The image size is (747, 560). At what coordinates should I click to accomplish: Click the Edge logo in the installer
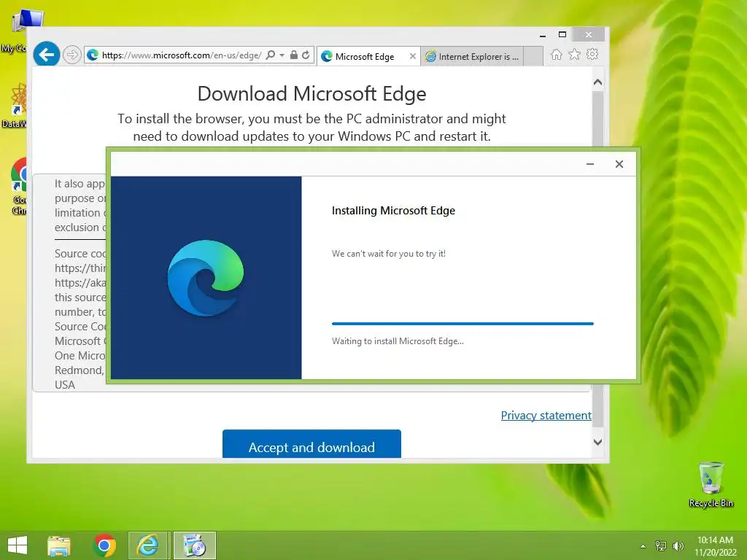click(x=206, y=278)
